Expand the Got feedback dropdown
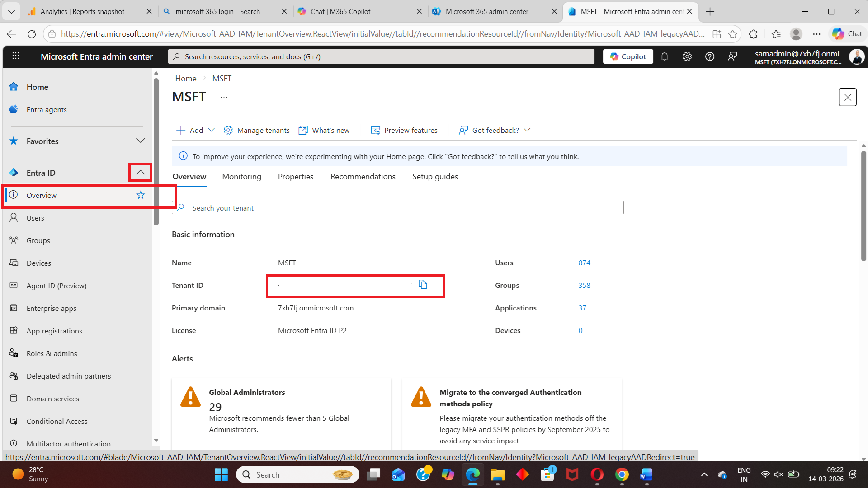 pos(495,130)
